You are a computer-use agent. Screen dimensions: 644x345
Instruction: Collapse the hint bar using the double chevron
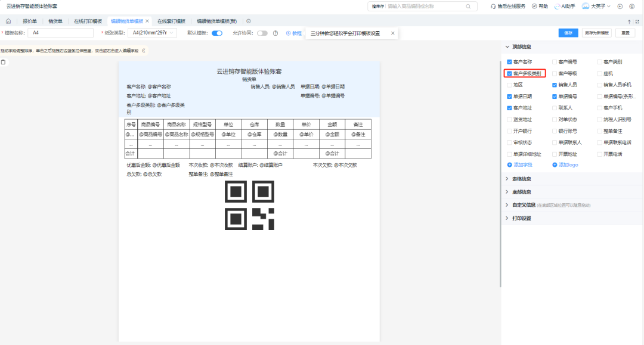(143, 51)
